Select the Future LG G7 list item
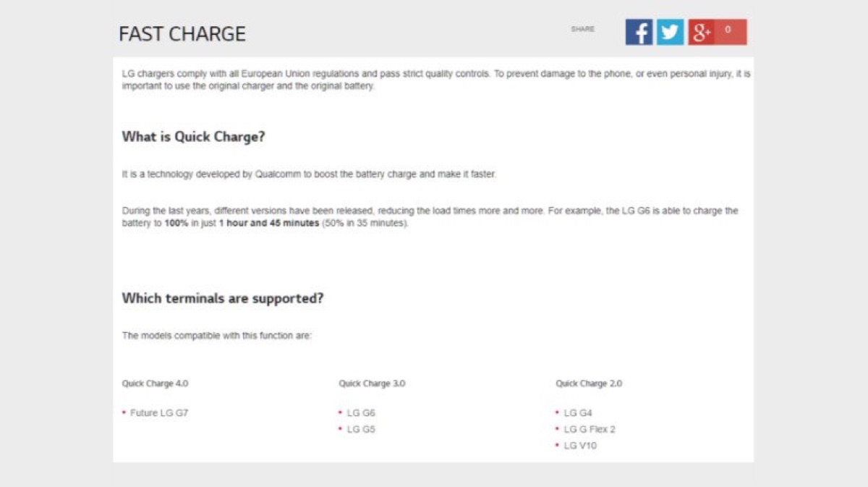868x487 pixels. (x=159, y=413)
